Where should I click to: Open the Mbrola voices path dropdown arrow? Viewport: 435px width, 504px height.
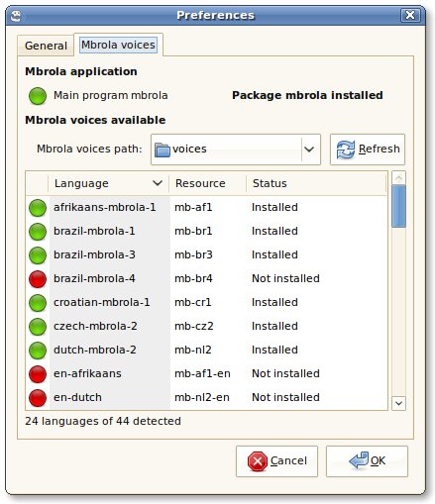click(309, 150)
